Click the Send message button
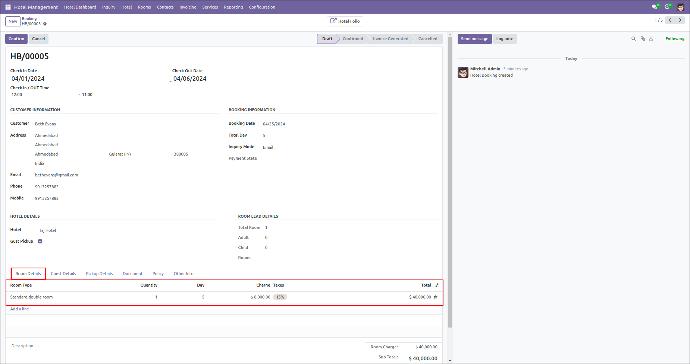Viewport: 690px width, 364px height. click(x=474, y=39)
